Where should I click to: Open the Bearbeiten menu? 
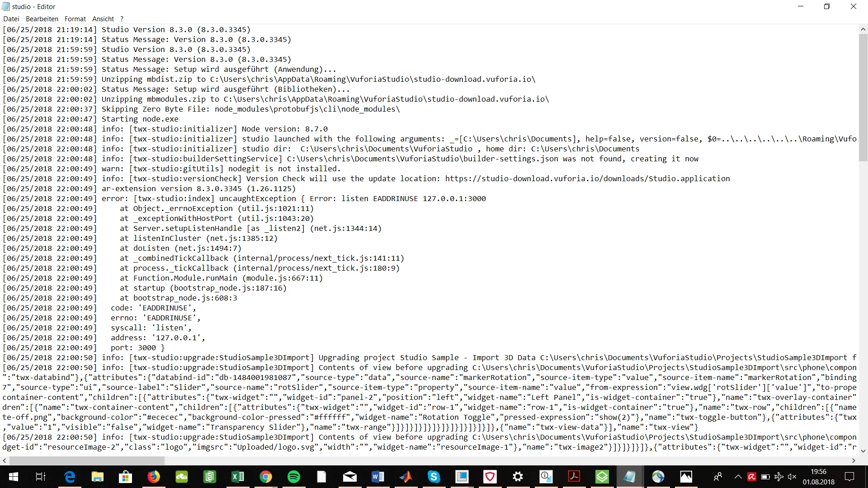(x=42, y=19)
